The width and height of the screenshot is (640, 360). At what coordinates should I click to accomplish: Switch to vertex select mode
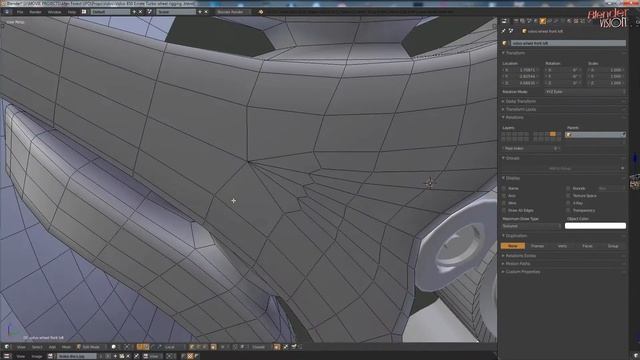(192, 347)
